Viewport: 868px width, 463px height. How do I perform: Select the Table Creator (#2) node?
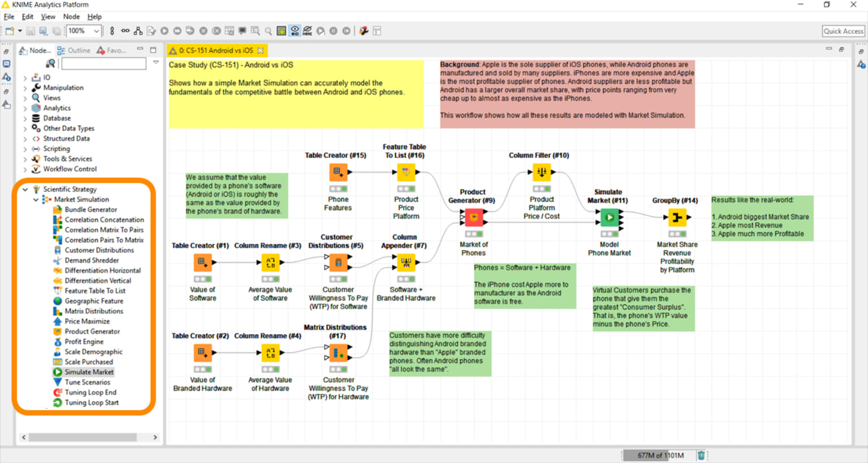(x=202, y=352)
